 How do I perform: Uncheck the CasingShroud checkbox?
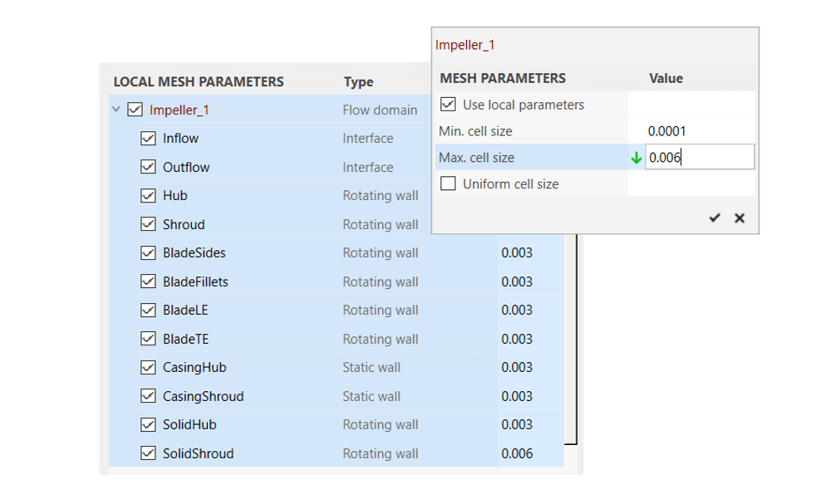[x=148, y=396]
